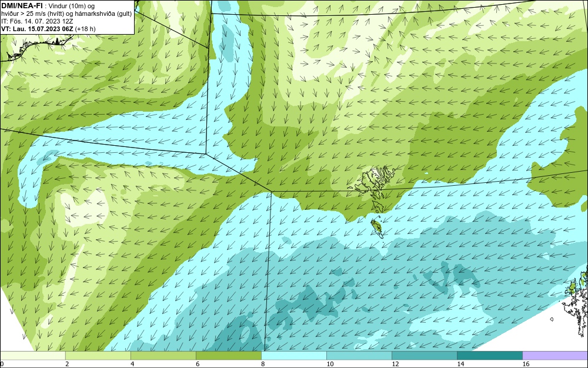The image size is (588, 368).
Task: Click the 12–14 m/s darker teal legend swatch
Action: (425, 355)
